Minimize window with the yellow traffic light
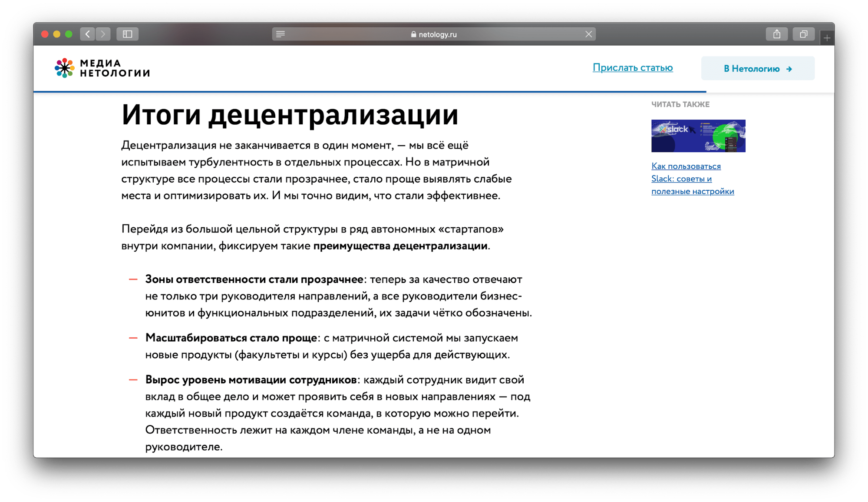Viewport: 868px width, 502px height. click(x=57, y=33)
